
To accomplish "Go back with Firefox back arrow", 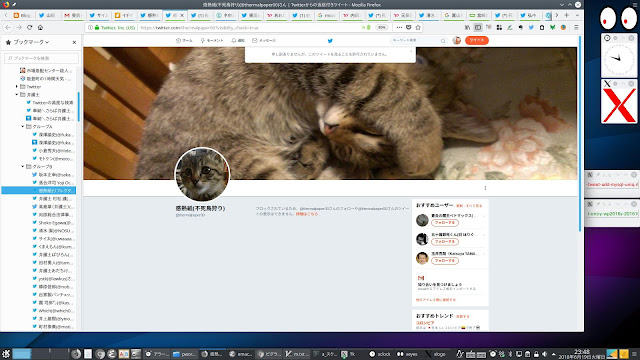I will (8, 27).
